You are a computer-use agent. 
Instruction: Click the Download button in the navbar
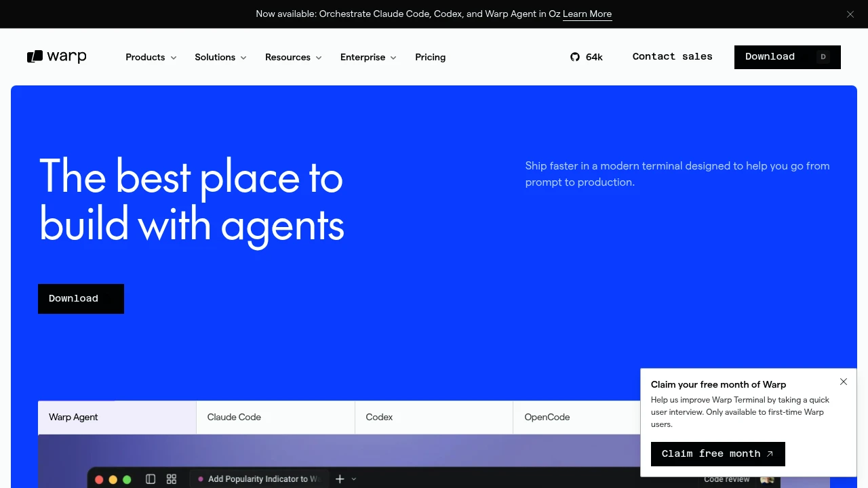pyautogui.click(x=787, y=57)
